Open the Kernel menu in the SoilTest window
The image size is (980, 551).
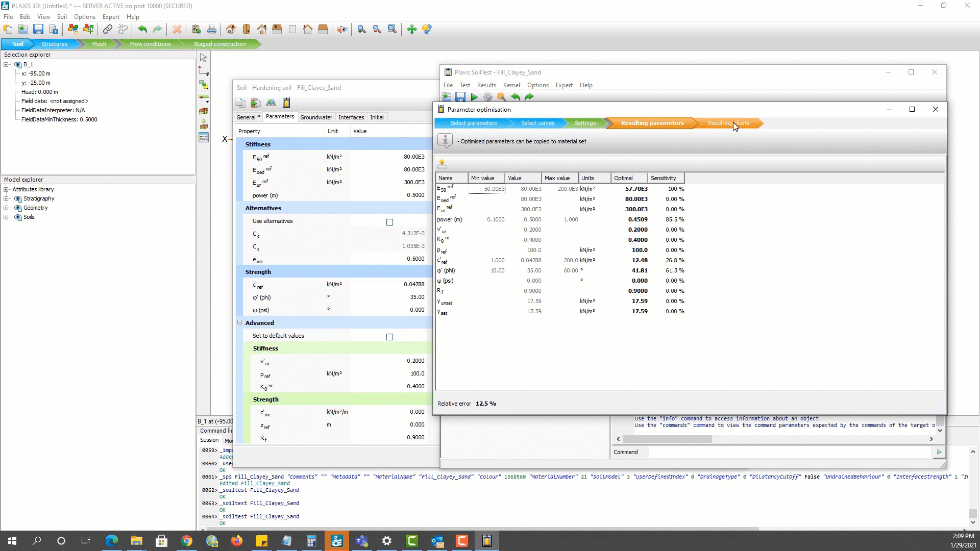pyautogui.click(x=511, y=85)
